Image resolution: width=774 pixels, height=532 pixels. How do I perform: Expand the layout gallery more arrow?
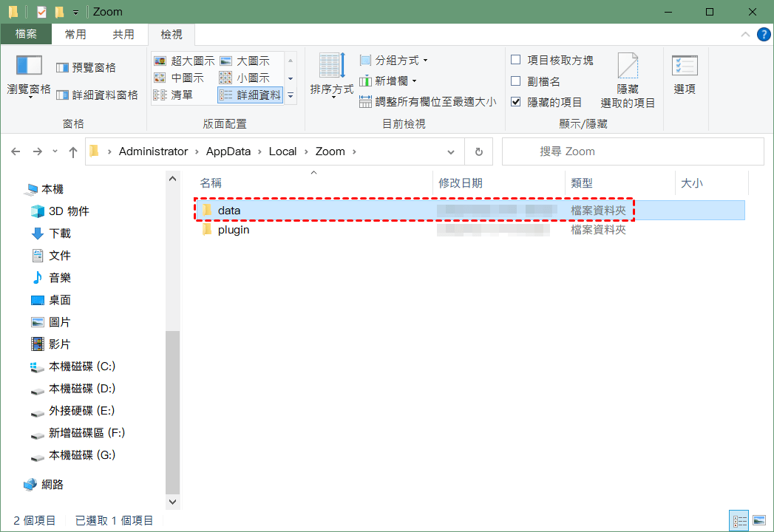(x=291, y=95)
